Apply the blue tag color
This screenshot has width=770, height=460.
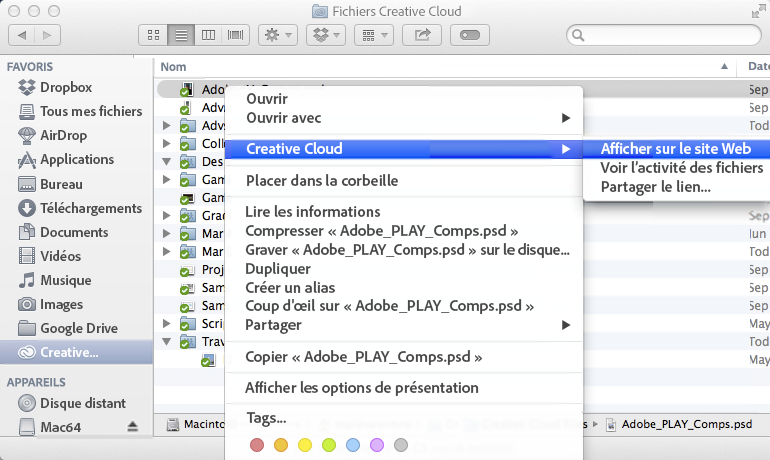point(353,445)
